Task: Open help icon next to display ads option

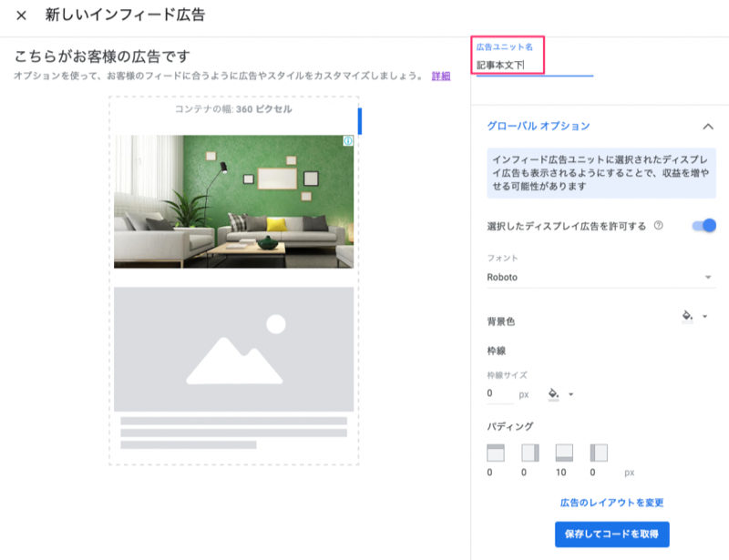Action: tap(658, 226)
